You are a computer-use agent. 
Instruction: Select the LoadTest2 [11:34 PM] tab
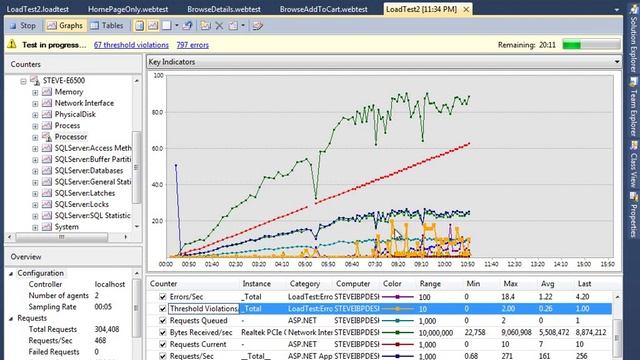click(421, 9)
